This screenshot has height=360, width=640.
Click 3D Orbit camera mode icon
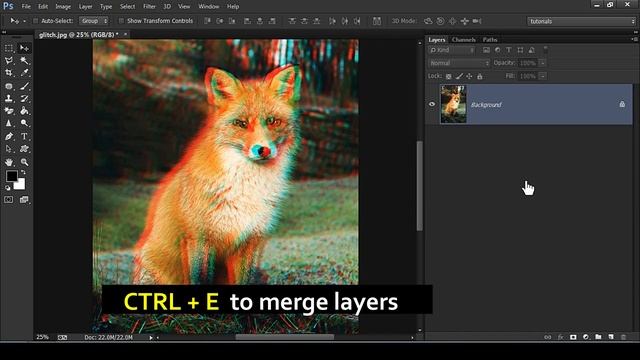tap(428, 21)
